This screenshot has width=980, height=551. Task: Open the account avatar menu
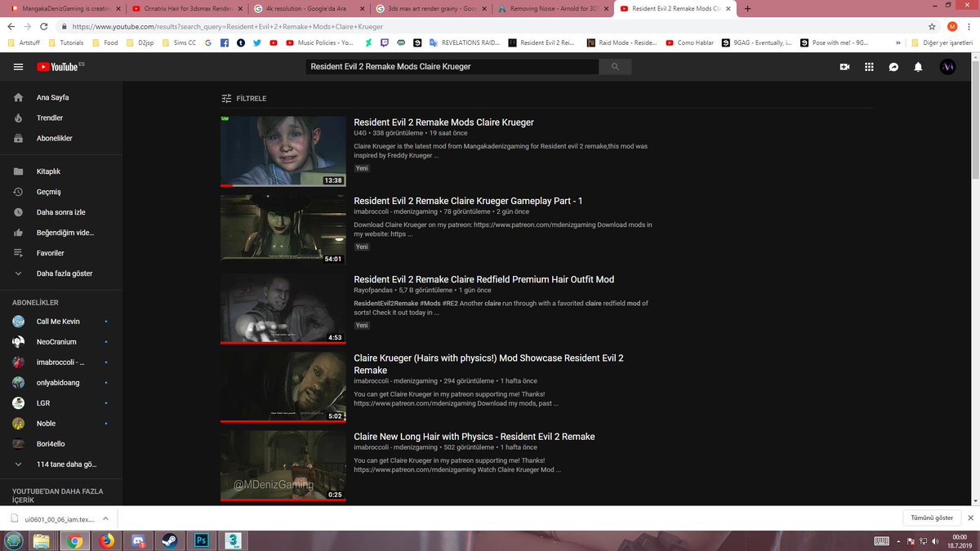[947, 67]
